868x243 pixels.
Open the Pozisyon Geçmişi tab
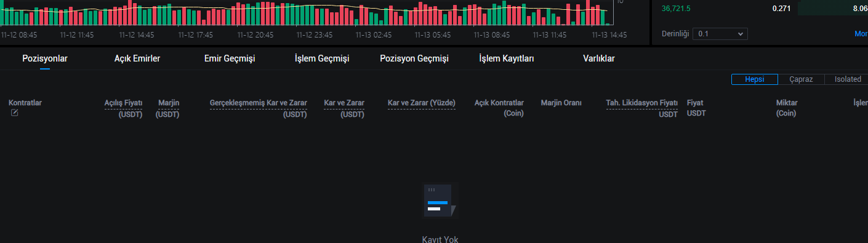(414, 58)
